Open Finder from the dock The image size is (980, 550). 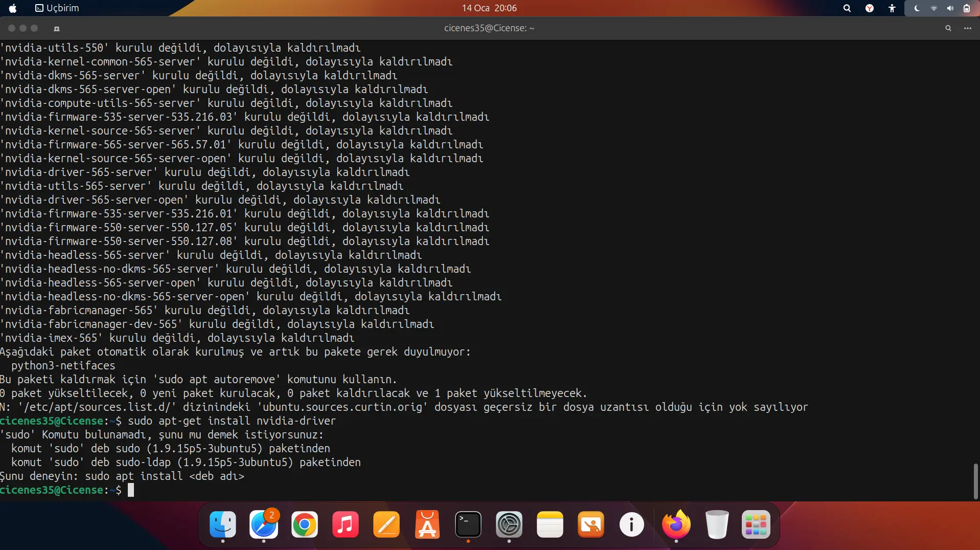click(223, 524)
